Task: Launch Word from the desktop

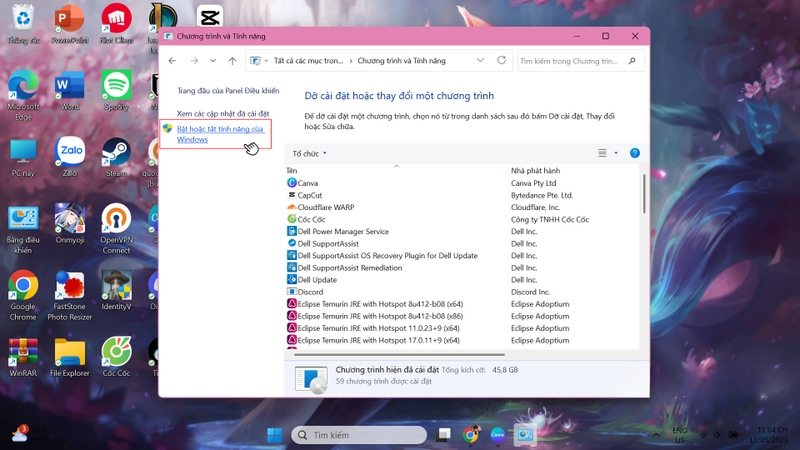Action: 69,90
